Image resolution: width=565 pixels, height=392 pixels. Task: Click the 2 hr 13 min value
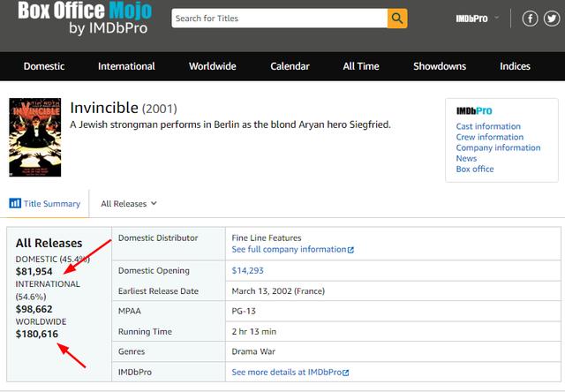click(254, 331)
